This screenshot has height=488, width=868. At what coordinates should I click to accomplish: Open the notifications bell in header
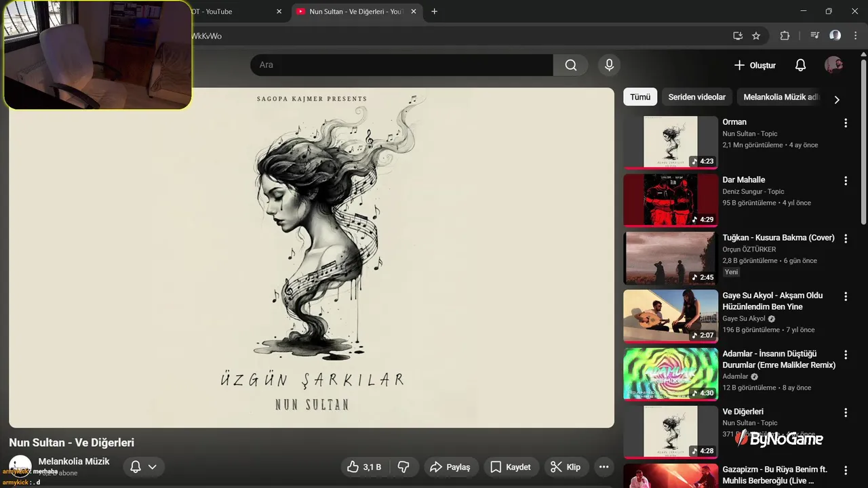point(800,65)
